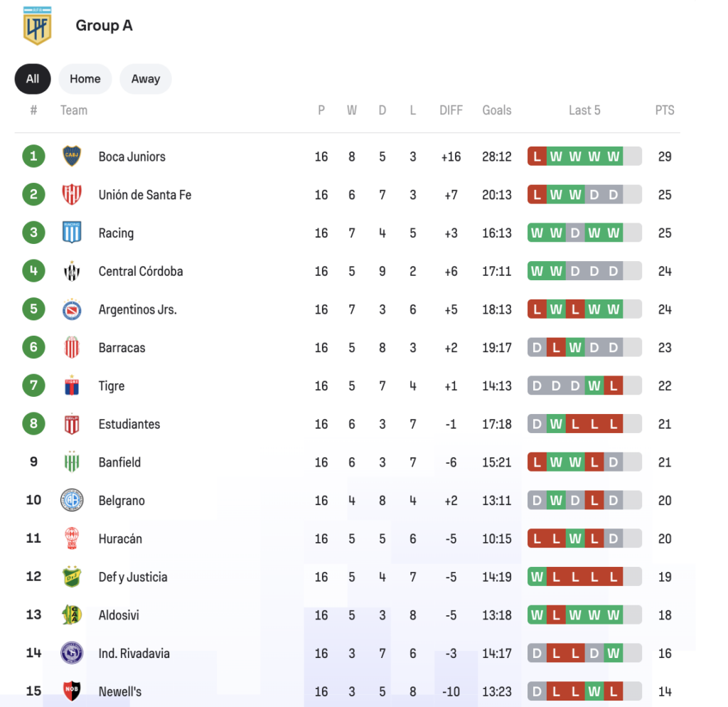This screenshot has height=707, width=728.
Task: Click the DIFF column header
Action: coord(451,110)
